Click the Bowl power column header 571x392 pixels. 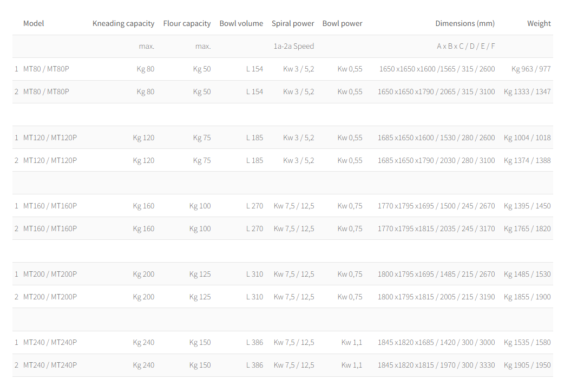coord(342,23)
